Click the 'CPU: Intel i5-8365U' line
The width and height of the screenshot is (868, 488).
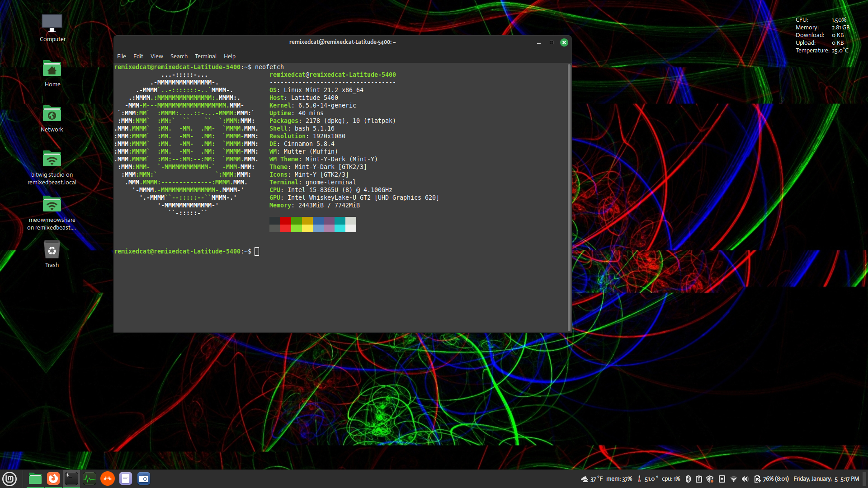pos(331,190)
